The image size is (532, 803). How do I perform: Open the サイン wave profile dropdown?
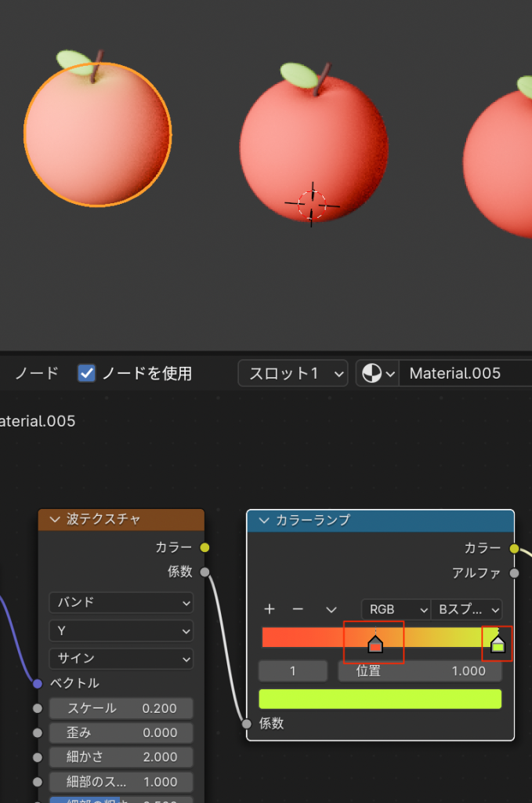coord(121,658)
